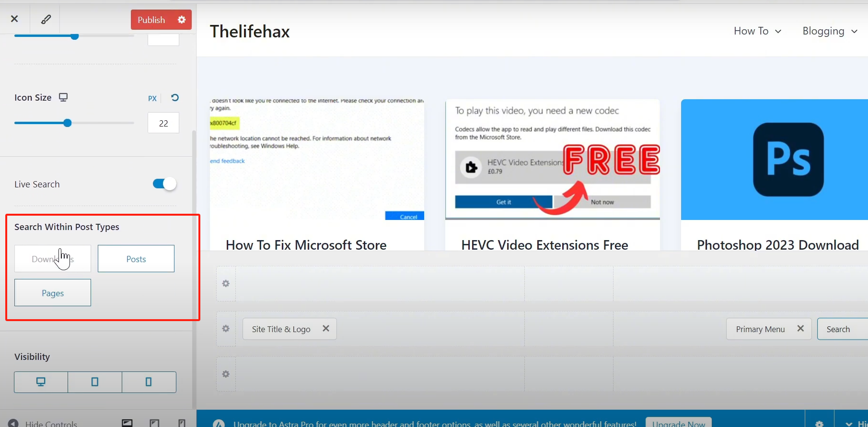This screenshot has height=427, width=868.
Task: Switch Icon Size responsive device icon
Action: tap(63, 97)
